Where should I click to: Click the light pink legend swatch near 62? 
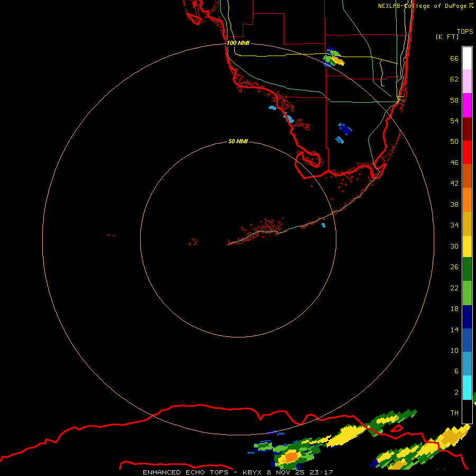467,81
